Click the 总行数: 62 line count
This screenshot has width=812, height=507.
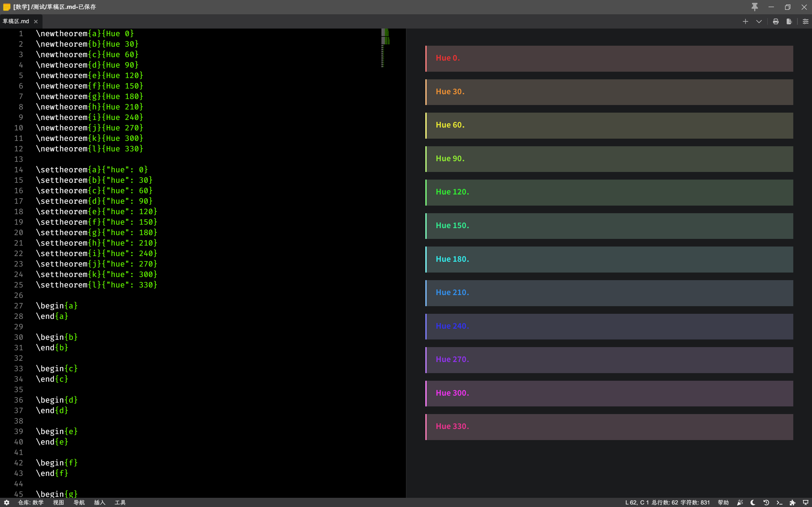[665, 502]
